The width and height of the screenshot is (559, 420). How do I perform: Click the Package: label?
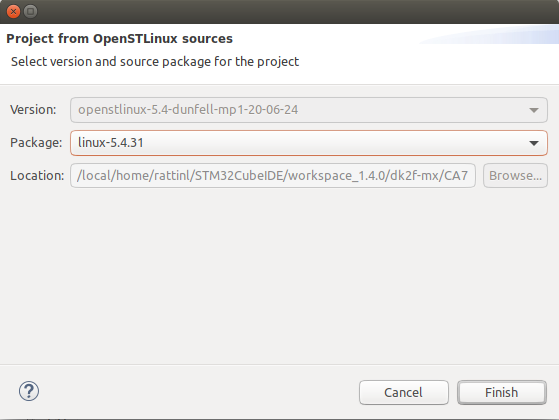tap(36, 143)
